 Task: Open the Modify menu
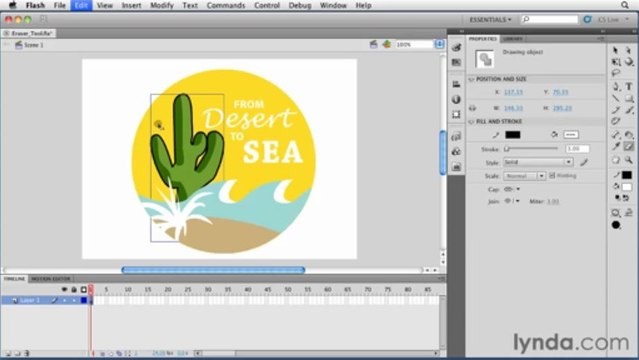click(x=162, y=5)
